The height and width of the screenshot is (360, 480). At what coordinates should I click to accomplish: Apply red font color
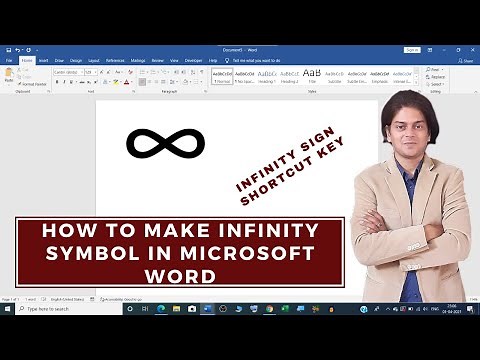click(x=126, y=82)
